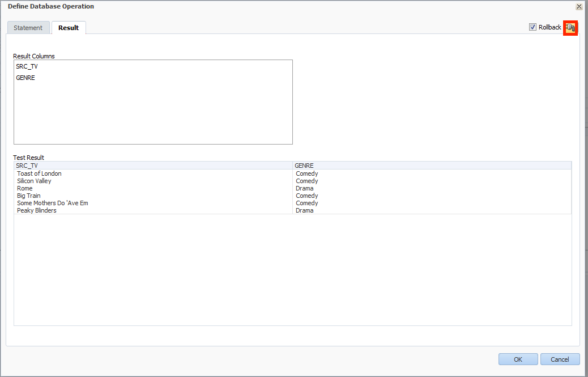Screen dimensions: 588x377
Task: Select GENRE in the Result Columns list
Action: click(x=25, y=78)
